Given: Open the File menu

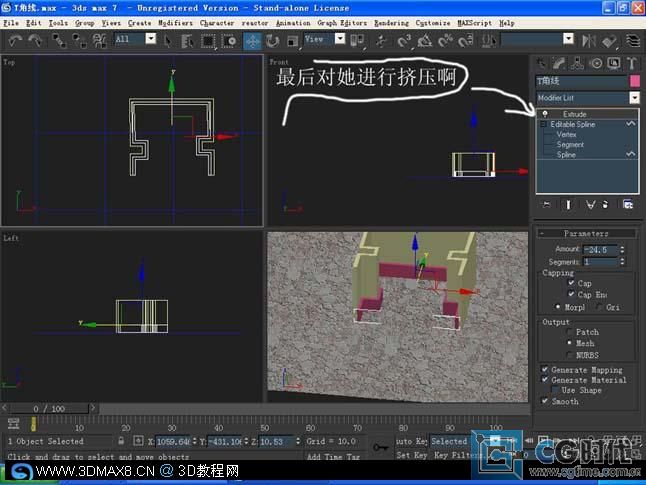Looking at the screenshot, I should click(x=11, y=23).
